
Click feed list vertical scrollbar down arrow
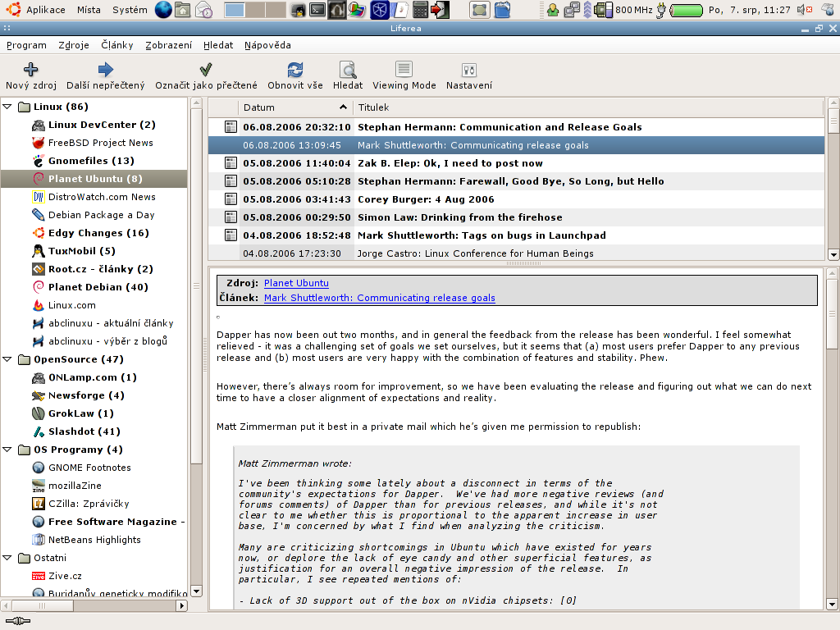tap(196, 591)
